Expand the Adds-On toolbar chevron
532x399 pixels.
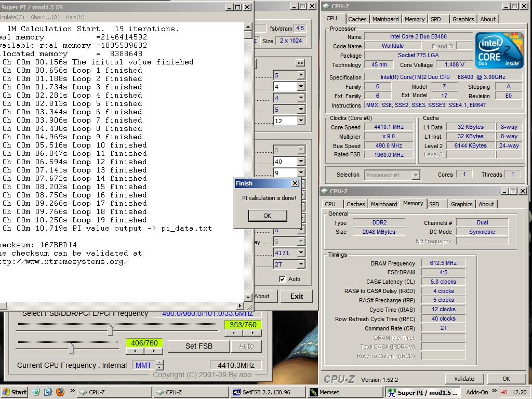pos(494,391)
